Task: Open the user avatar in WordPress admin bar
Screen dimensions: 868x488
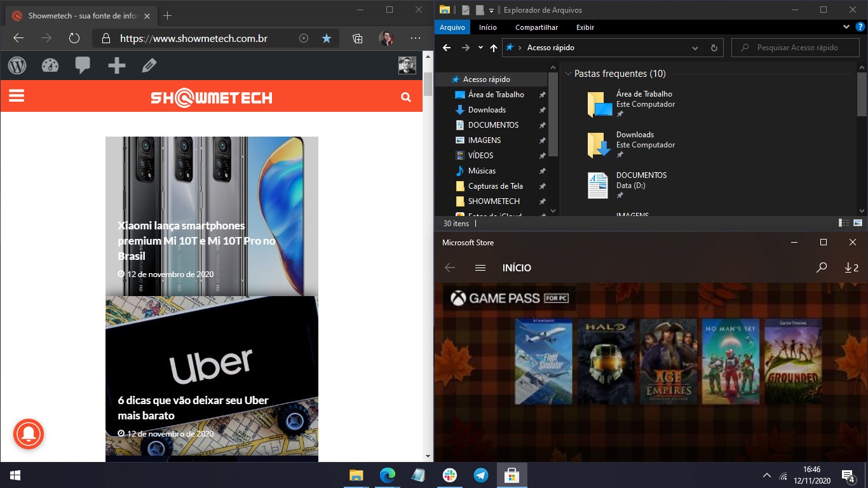Action: 407,65
